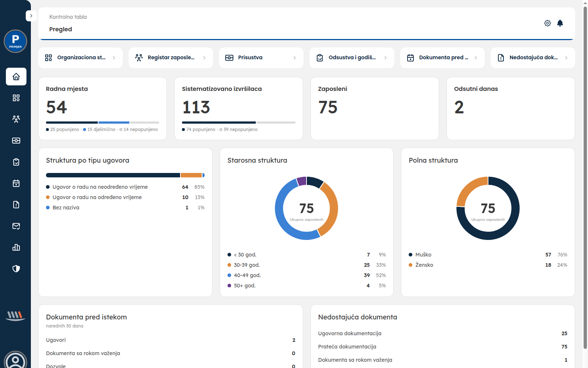Open mail envelope icon in sidebar
This screenshot has height=368, width=588.
click(16, 226)
